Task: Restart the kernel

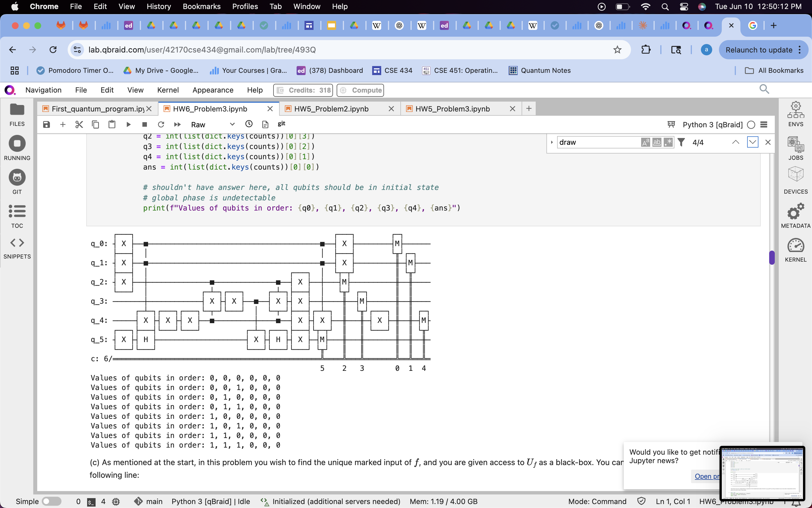Action: tap(161, 124)
